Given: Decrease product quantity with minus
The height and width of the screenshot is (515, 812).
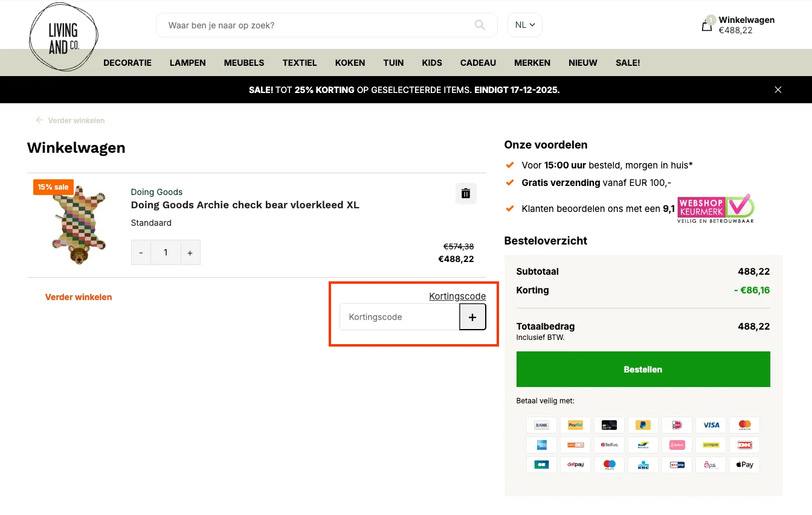Looking at the screenshot, I should [x=141, y=253].
